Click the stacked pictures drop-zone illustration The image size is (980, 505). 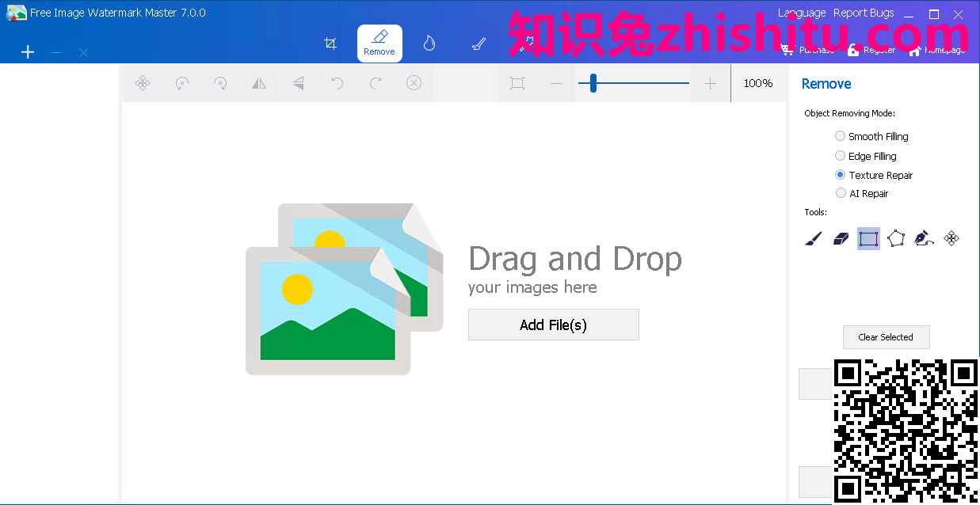click(x=344, y=289)
